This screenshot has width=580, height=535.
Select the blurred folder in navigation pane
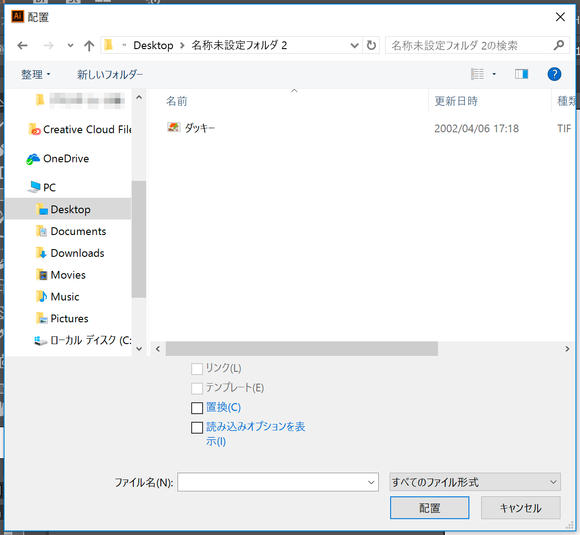pyautogui.click(x=80, y=100)
